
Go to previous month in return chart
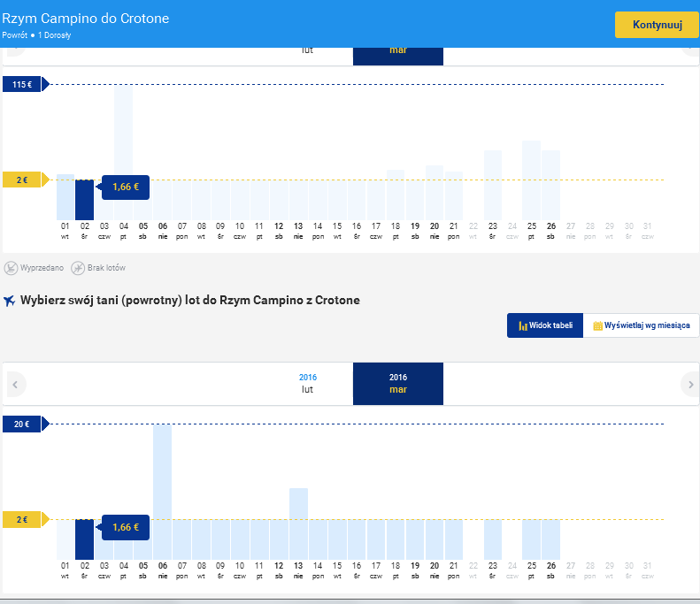(x=16, y=384)
